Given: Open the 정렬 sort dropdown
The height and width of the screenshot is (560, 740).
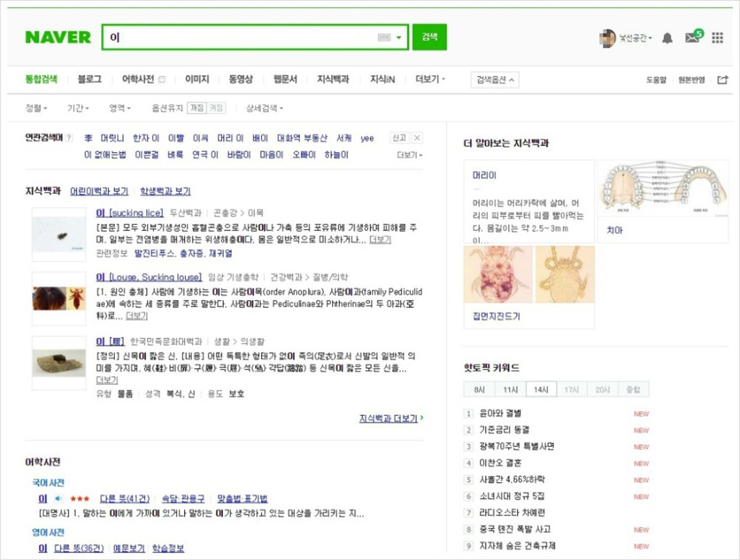Looking at the screenshot, I should click(36, 108).
